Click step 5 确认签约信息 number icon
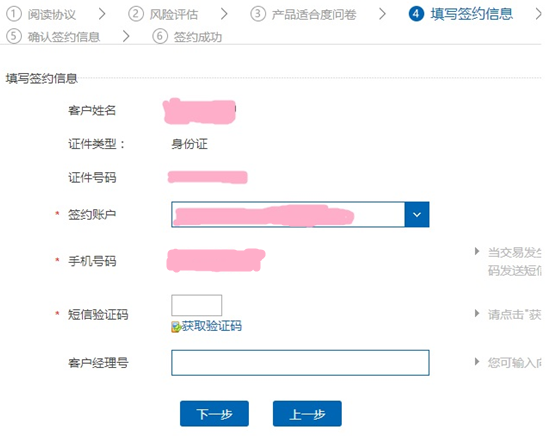This screenshot has height=436, width=549. pos(14,36)
